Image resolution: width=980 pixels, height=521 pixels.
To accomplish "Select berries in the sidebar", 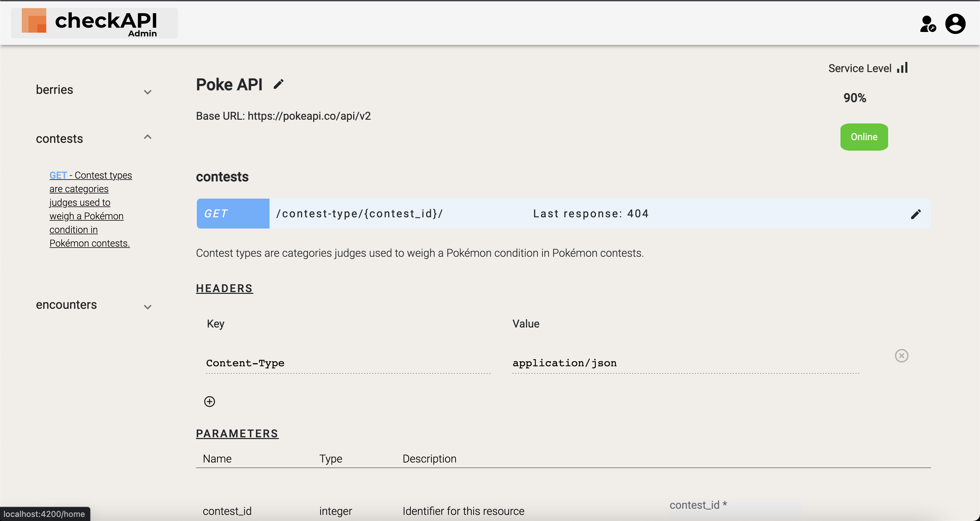I will (x=54, y=90).
